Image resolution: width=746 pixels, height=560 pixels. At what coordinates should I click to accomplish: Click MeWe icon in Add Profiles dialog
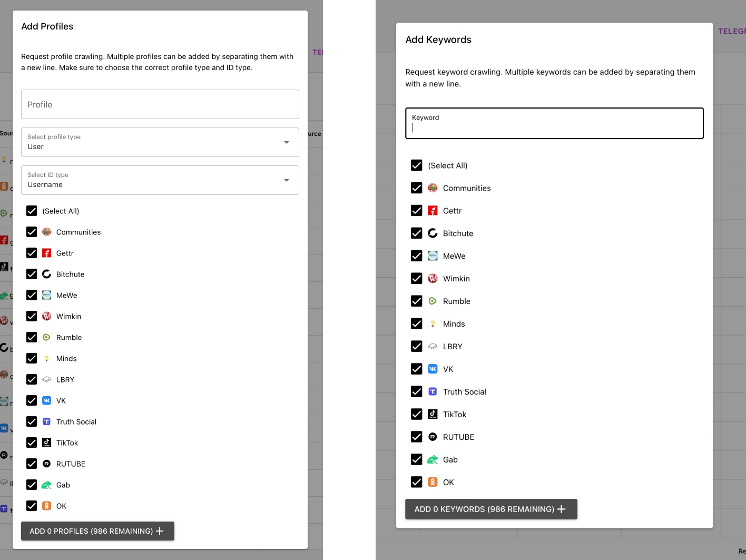(46, 295)
